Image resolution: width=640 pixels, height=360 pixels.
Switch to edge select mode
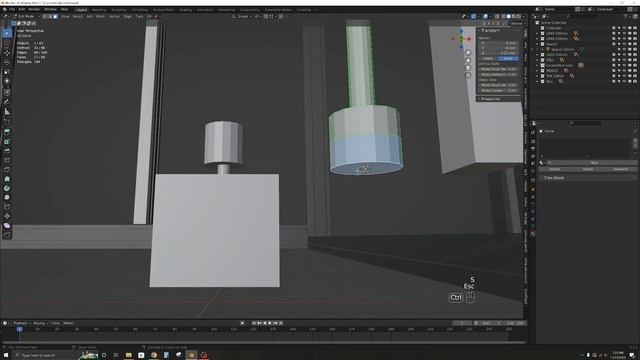click(50, 16)
